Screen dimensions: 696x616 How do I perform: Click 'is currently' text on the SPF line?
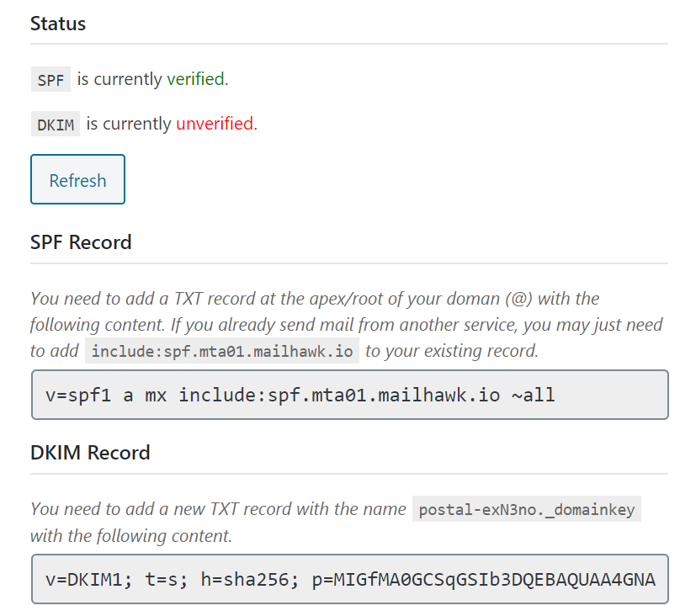[x=120, y=79]
